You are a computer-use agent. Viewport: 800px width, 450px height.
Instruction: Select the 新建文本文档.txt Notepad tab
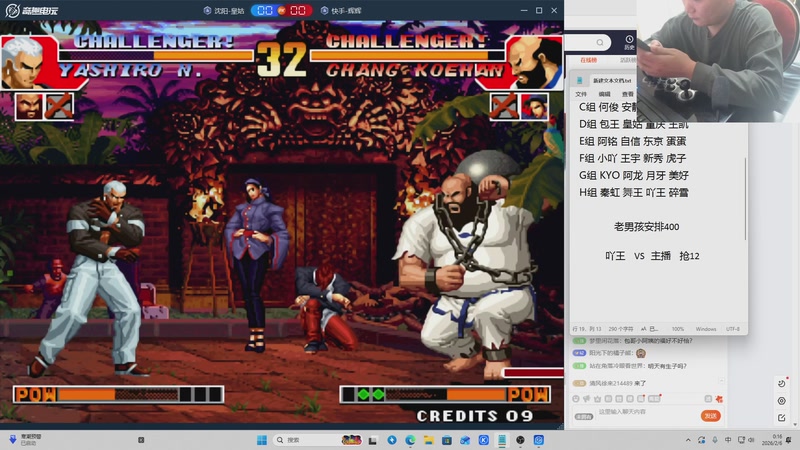point(612,81)
